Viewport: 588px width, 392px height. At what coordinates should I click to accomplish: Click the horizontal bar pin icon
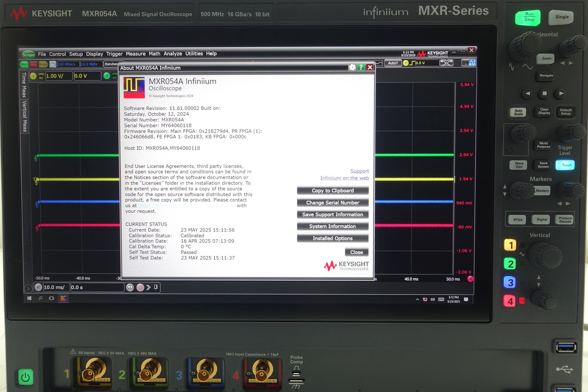click(x=156, y=287)
